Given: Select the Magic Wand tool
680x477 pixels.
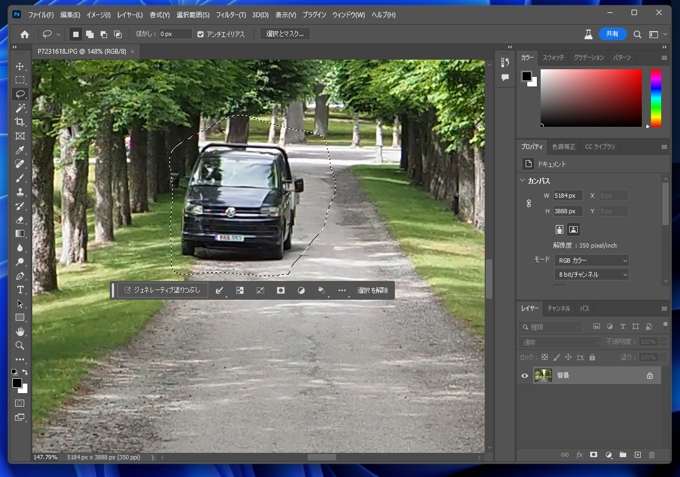Looking at the screenshot, I should coord(20,108).
